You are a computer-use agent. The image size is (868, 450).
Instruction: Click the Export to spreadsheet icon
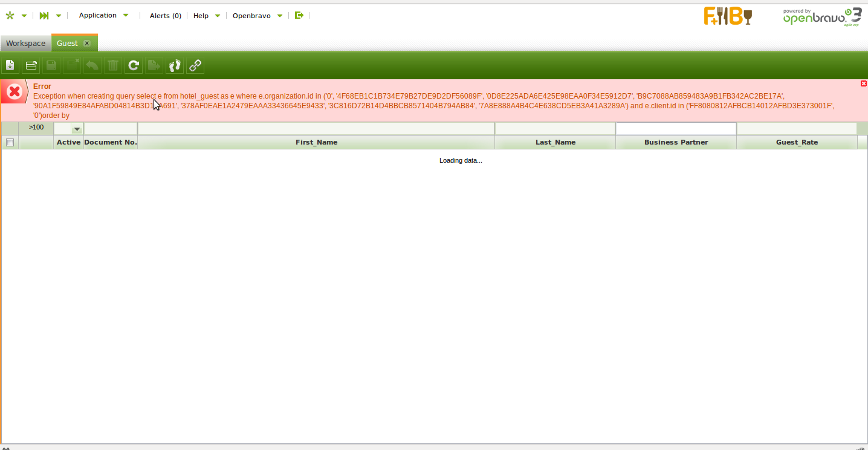tap(154, 65)
